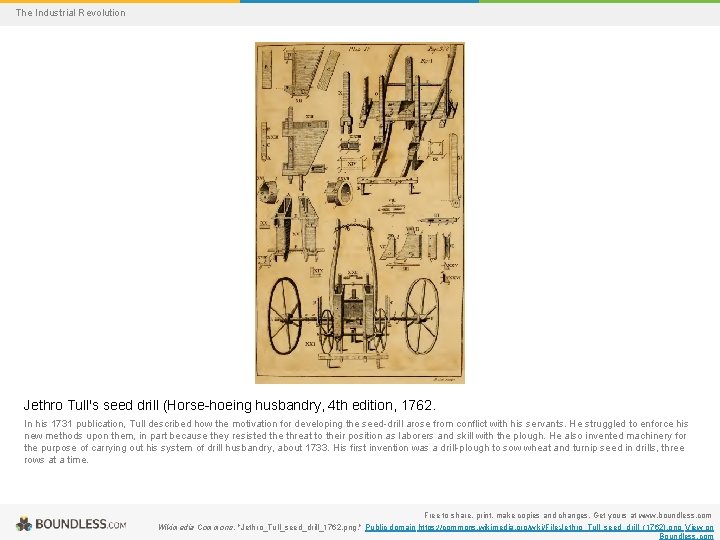This screenshot has width=720, height=540.
Task: Open the Public domain license link
Action: click(x=390, y=528)
